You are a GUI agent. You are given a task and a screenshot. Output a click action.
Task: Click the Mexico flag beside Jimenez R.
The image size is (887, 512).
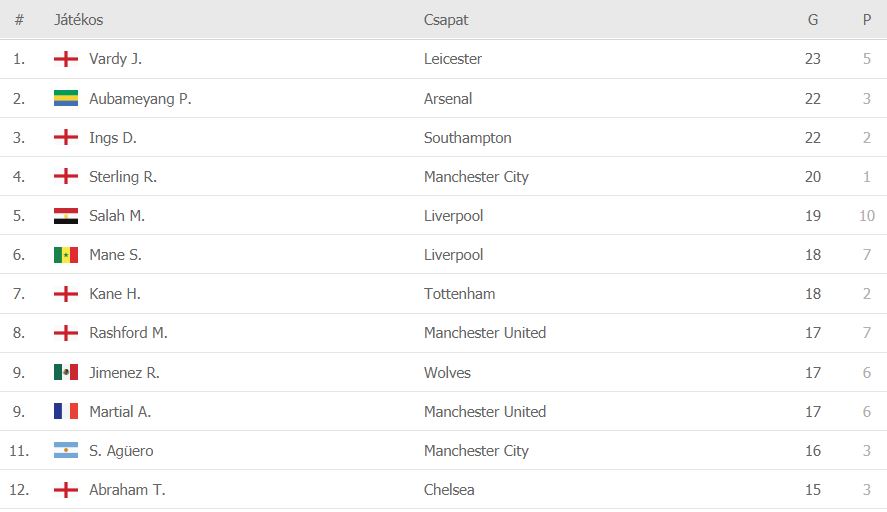click(66, 372)
